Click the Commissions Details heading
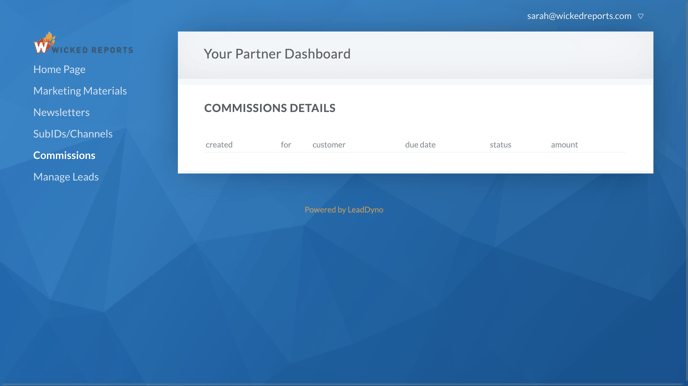 (x=269, y=108)
